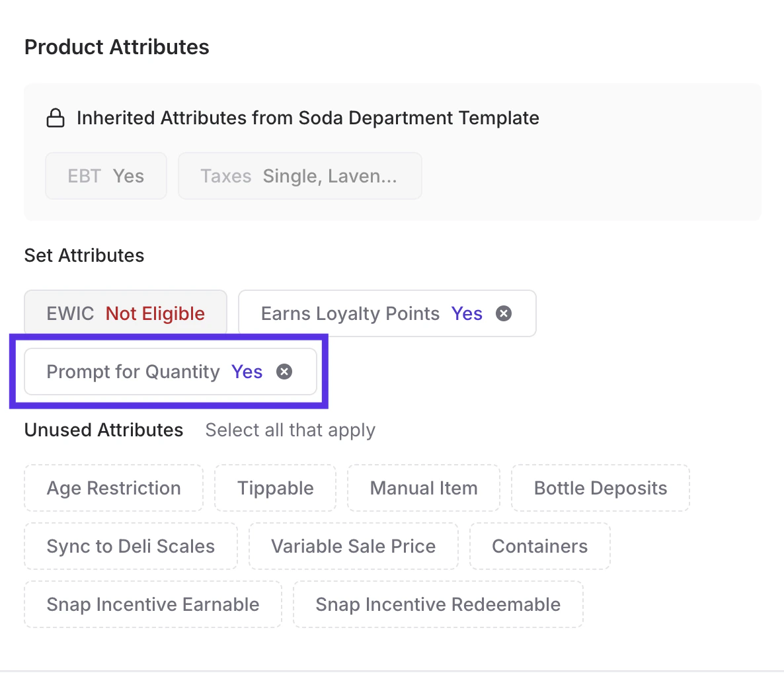Select Snap Incentive Redeemable chip

tap(438, 605)
